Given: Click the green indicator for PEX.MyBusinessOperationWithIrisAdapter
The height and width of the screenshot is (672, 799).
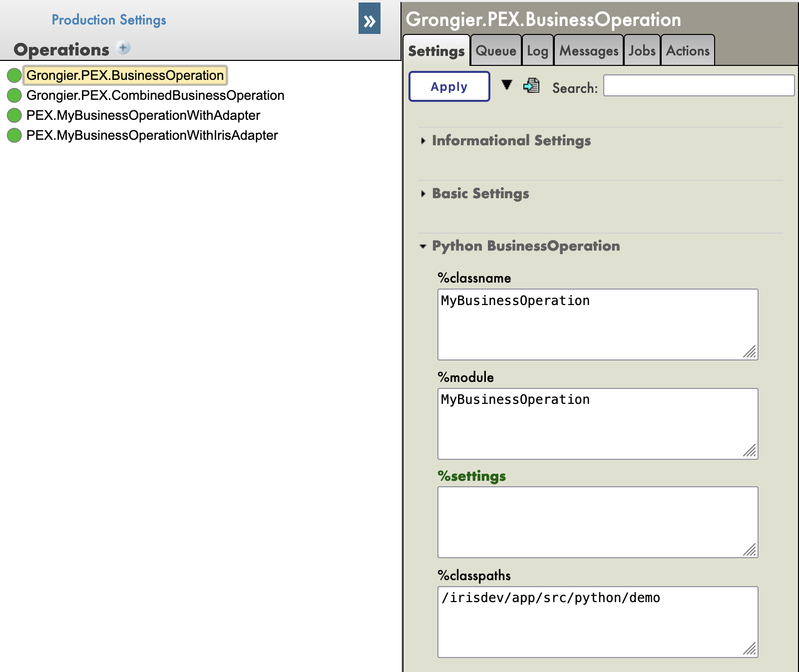Looking at the screenshot, I should tap(14, 135).
